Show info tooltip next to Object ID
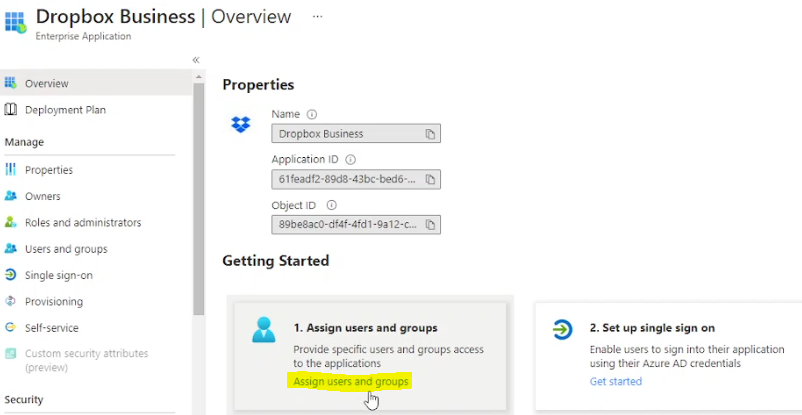 coord(331,205)
